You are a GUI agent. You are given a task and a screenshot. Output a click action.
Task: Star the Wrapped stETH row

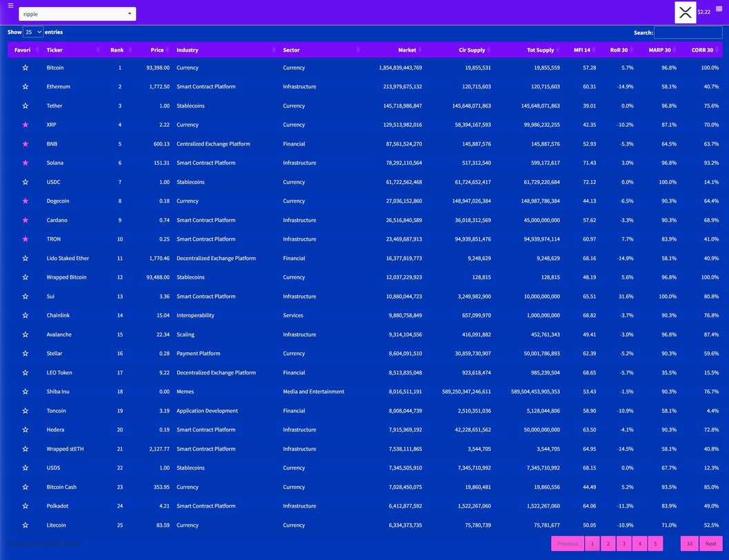(25, 449)
